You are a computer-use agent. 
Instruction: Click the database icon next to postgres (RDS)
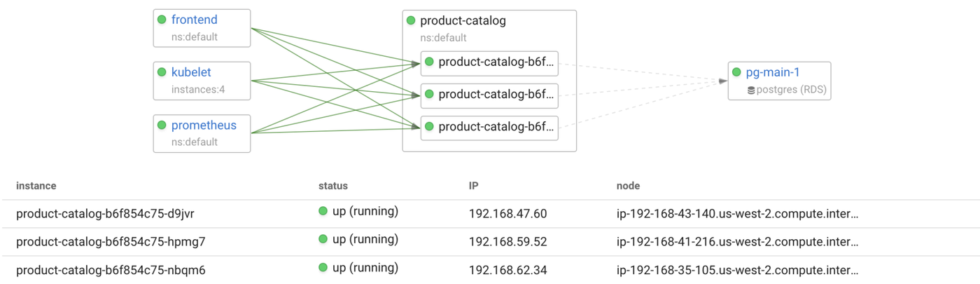point(751,90)
